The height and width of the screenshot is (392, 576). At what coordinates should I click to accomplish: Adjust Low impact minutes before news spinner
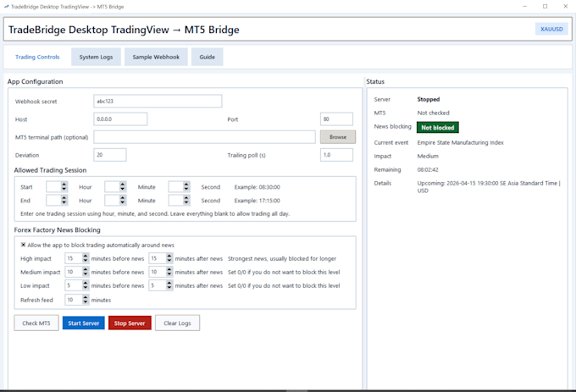(77, 285)
